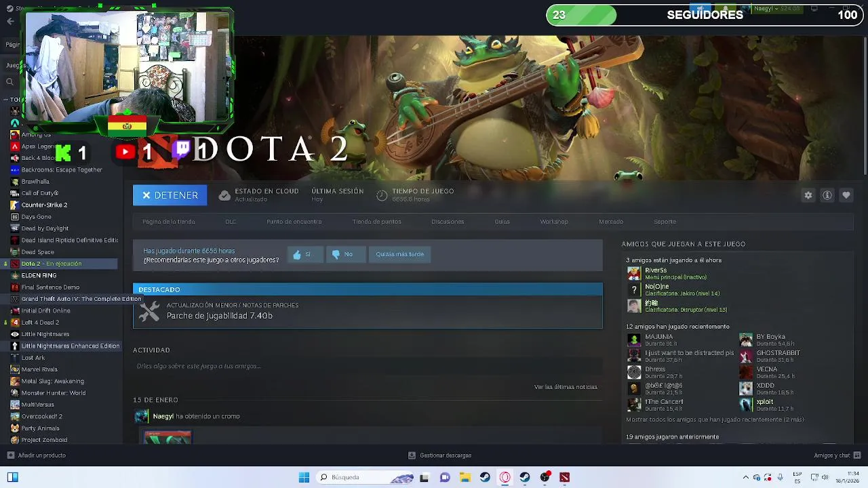Open Tienda de puntos tab
This screenshot has height=488, width=868.
click(x=377, y=222)
